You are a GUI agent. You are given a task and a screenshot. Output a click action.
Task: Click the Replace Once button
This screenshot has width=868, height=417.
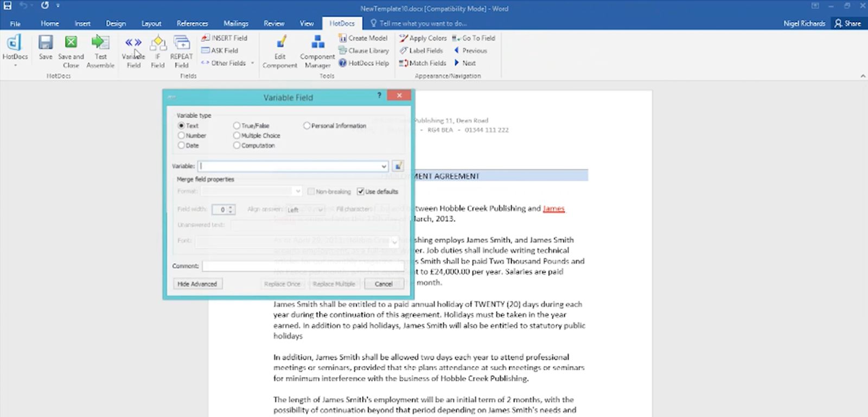(282, 284)
